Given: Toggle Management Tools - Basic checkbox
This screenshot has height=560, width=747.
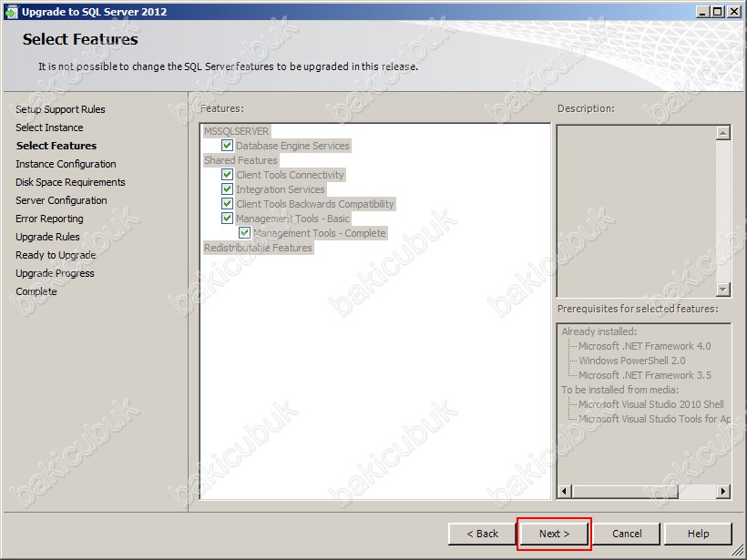Looking at the screenshot, I should coord(227,219).
